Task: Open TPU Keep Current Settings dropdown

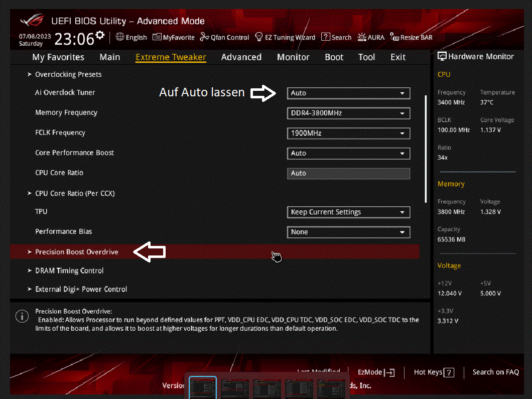Action: [348, 212]
